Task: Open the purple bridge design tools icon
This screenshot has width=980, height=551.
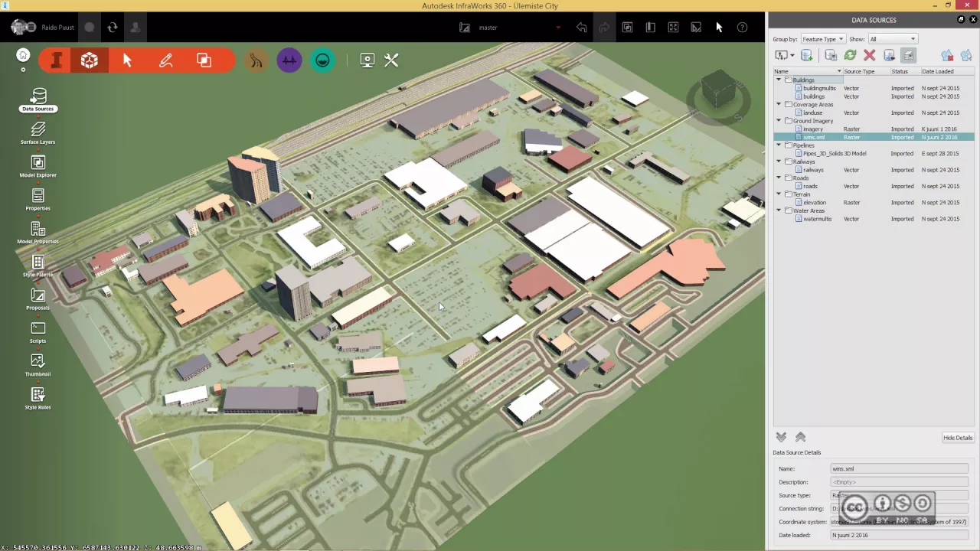Action: 289,60
